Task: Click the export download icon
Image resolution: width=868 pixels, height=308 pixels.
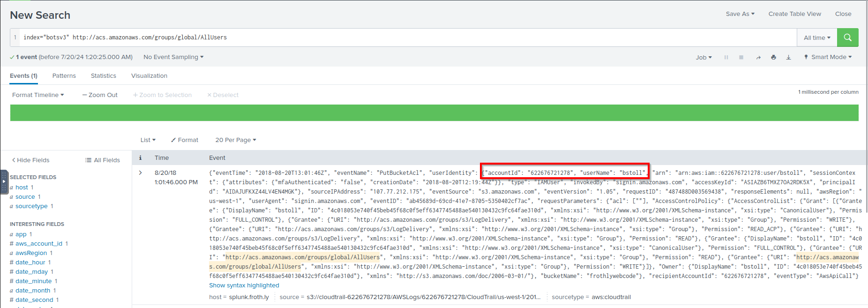Action: tap(788, 57)
